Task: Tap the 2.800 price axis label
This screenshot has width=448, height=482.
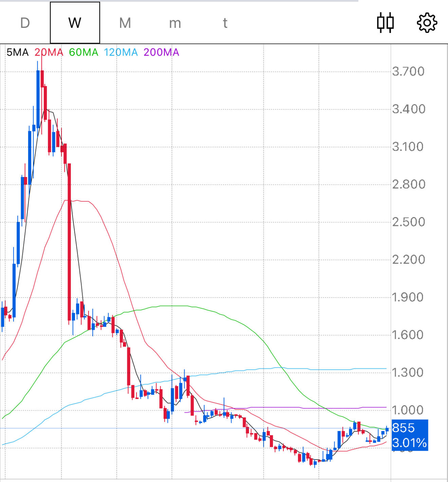Action: click(409, 185)
